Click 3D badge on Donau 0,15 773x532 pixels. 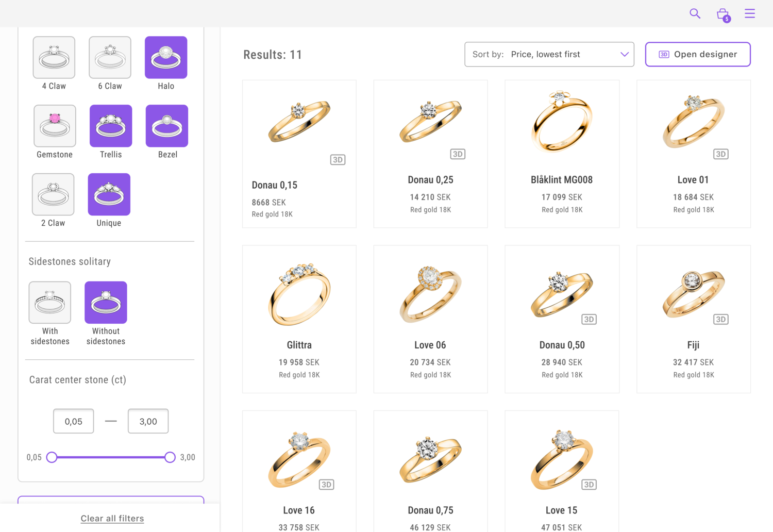pyautogui.click(x=338, y=160)
